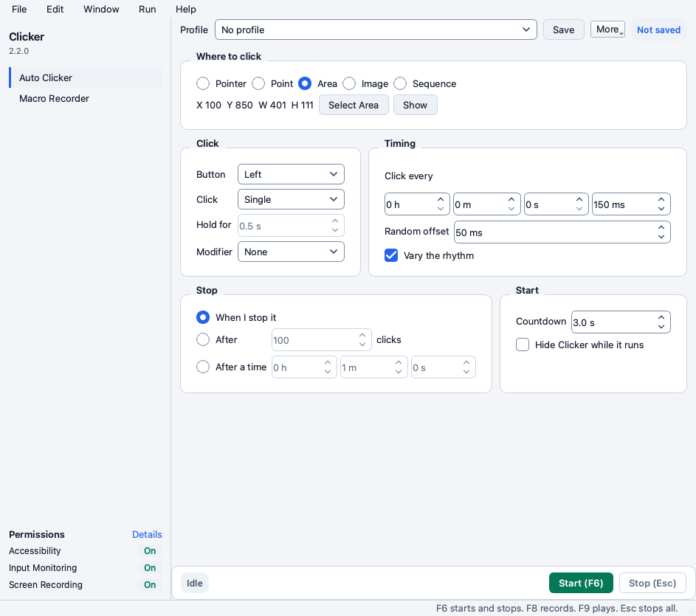The height and width of the screenshot is (616, 696).
Task: Open the File menu
Action: (19, 9)
